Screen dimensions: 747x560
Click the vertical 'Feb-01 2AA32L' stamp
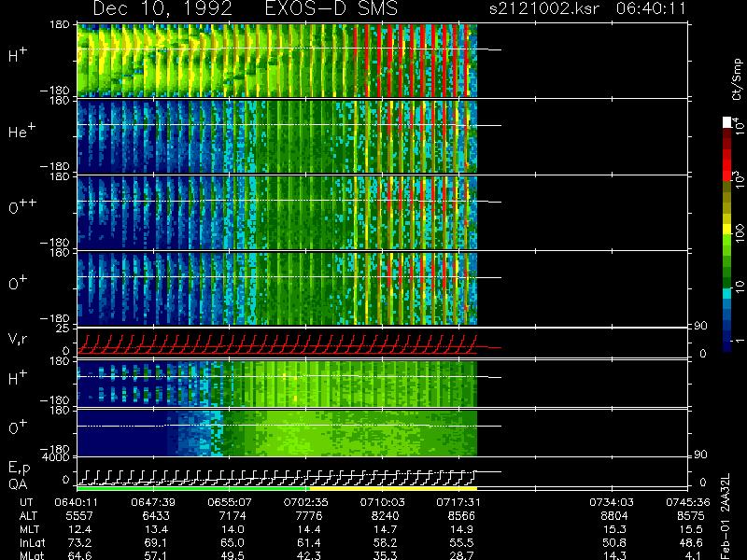click(726, 516)
